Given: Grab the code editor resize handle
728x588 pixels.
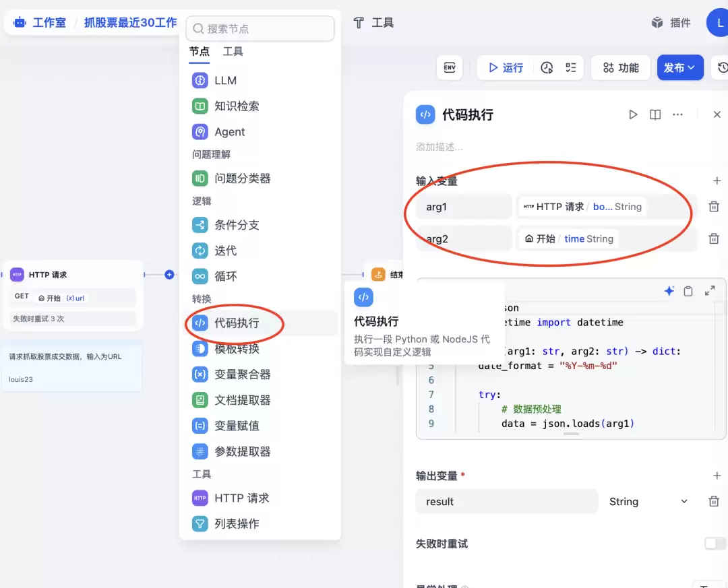Looking at the screenshot, I should coord(571,434).
